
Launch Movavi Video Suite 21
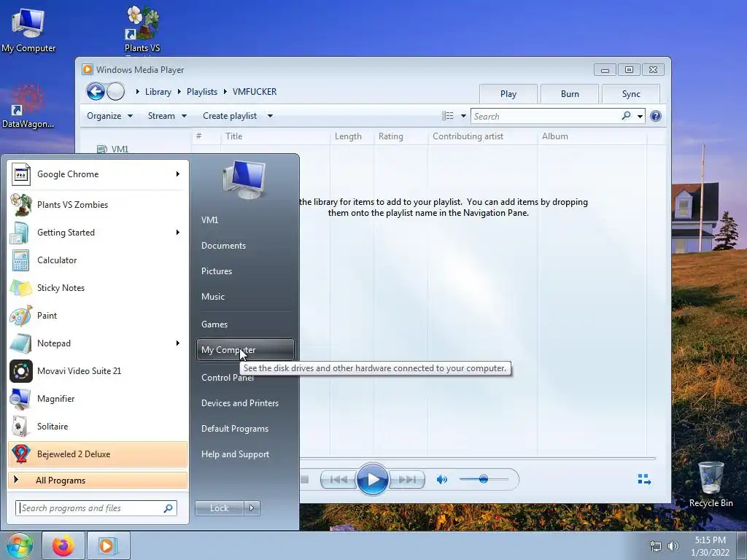pyautogui.click(x=97, y=371)
